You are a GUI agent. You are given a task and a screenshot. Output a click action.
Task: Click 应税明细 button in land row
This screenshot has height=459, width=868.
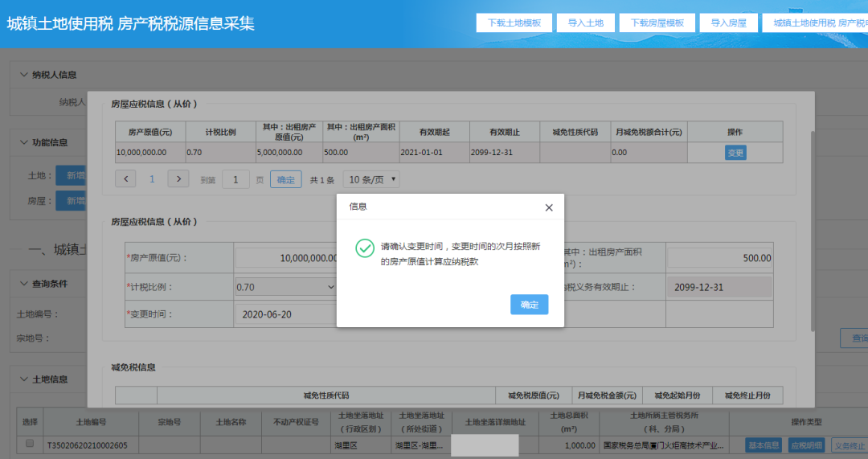807,445
